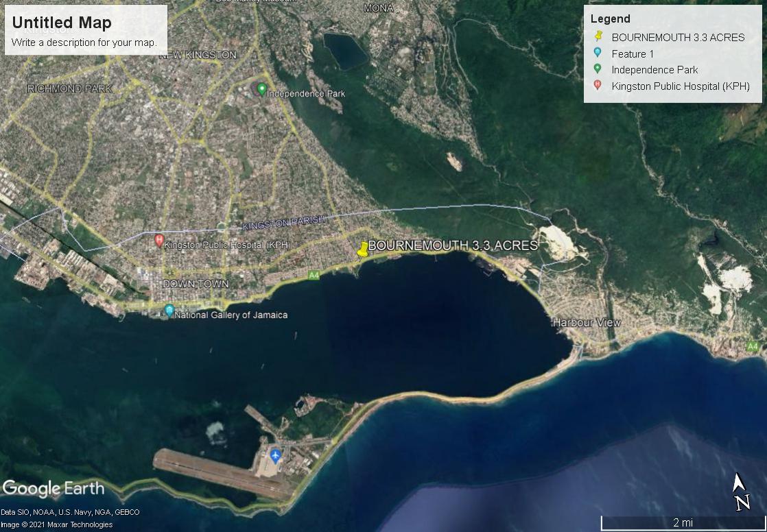Click the 'RICHMOND PARK' map label
This screenshot has height=532, width=767.
(x=70, y=88)
